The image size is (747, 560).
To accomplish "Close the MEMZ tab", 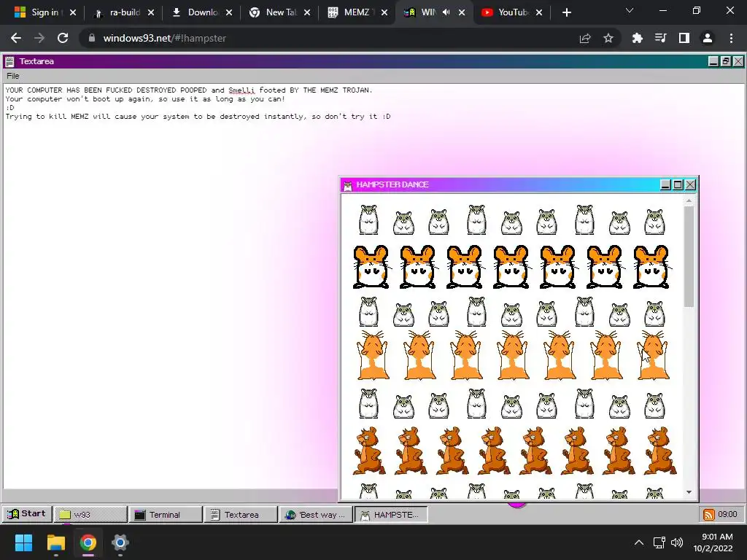I will click(x=384, y=12).
